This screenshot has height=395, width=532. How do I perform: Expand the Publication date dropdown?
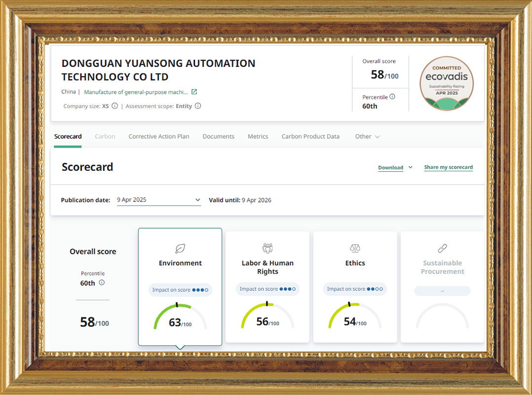click(x=159, y=200)
